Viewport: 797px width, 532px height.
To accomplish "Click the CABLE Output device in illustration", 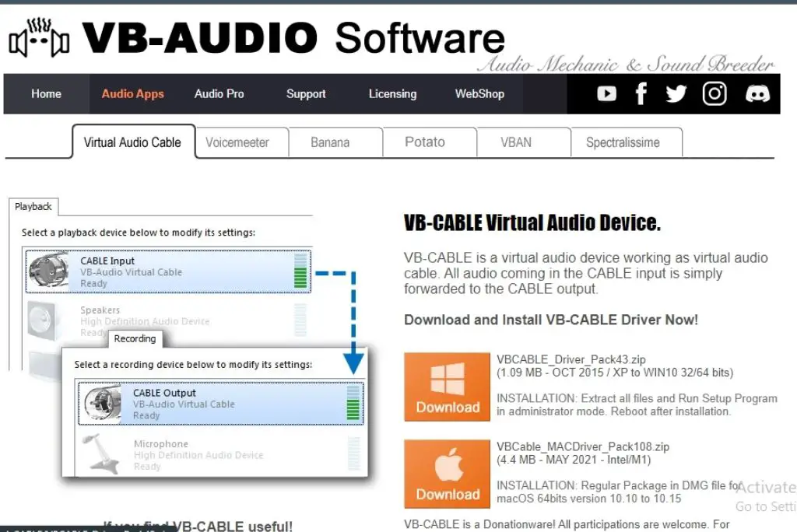I will [x=221, y=404].
